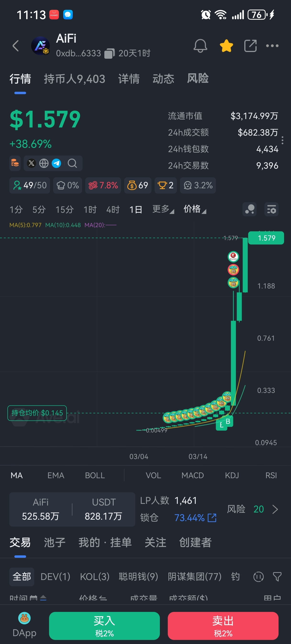Open the 我的·挂单 tab

(x=105, y=542)
